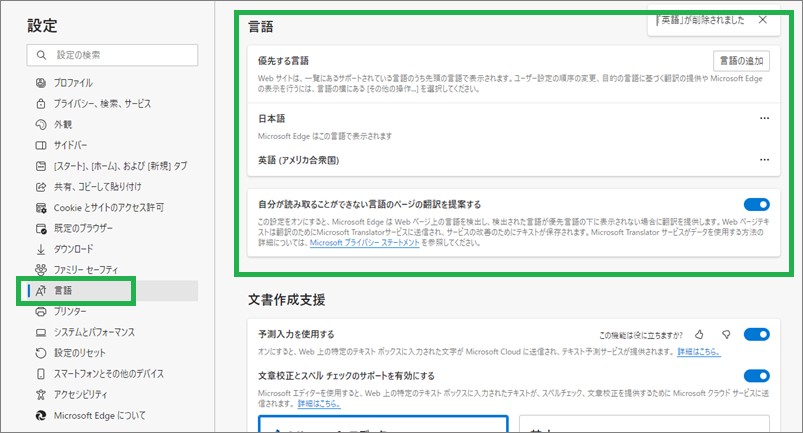Image resolution: width=803 pixels, height=433 pixels.
Task: Open 共有、コピーして貼り付け settings
Action: click(97, 187)
